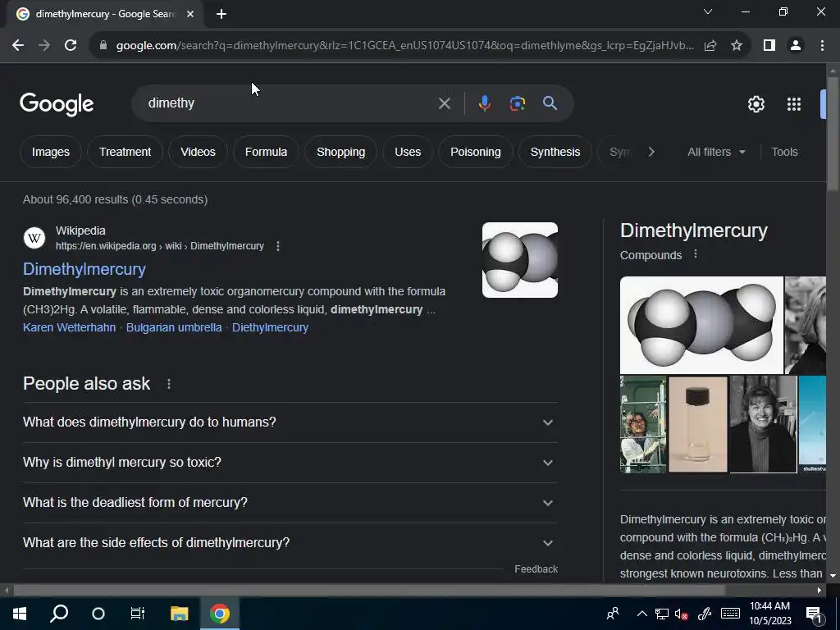This screenshot has width=840, height=630.
Task: Open the Chrome profile icon
Action: pos(796,46)
